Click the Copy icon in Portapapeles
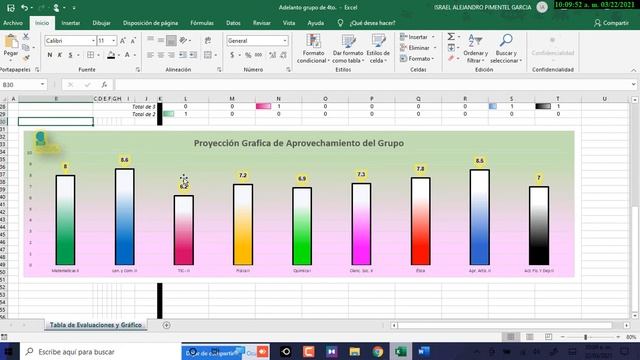This screenshot has width=640, height=360. tap(26, 47)
